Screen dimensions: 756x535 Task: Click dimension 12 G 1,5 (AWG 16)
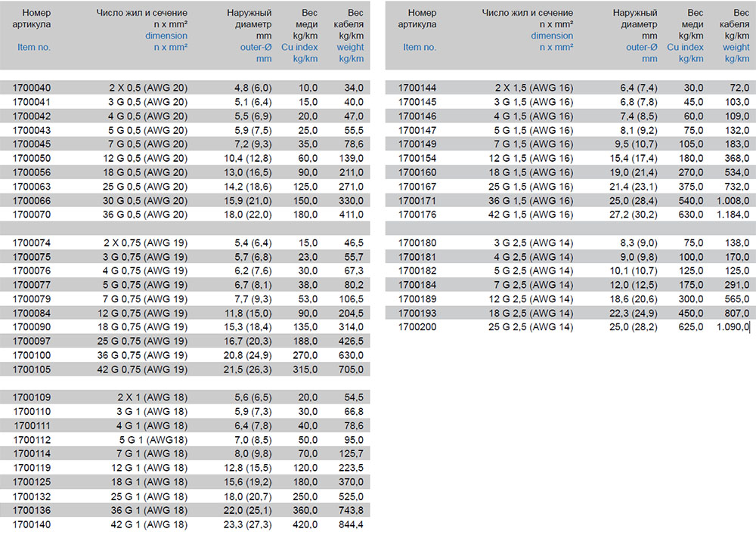(x=531, y=158)
